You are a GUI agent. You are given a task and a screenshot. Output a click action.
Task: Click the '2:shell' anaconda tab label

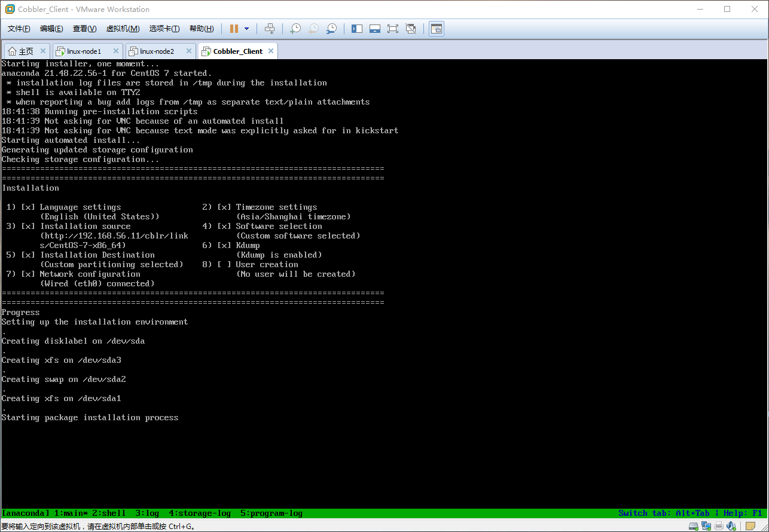click(x=109, y=513)
